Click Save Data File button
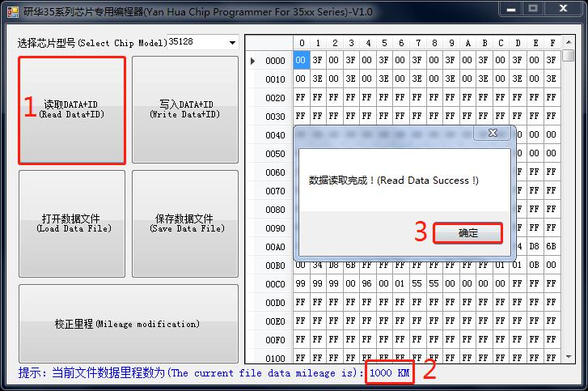This screenshot has width=588, height=391. coord(185,224)
